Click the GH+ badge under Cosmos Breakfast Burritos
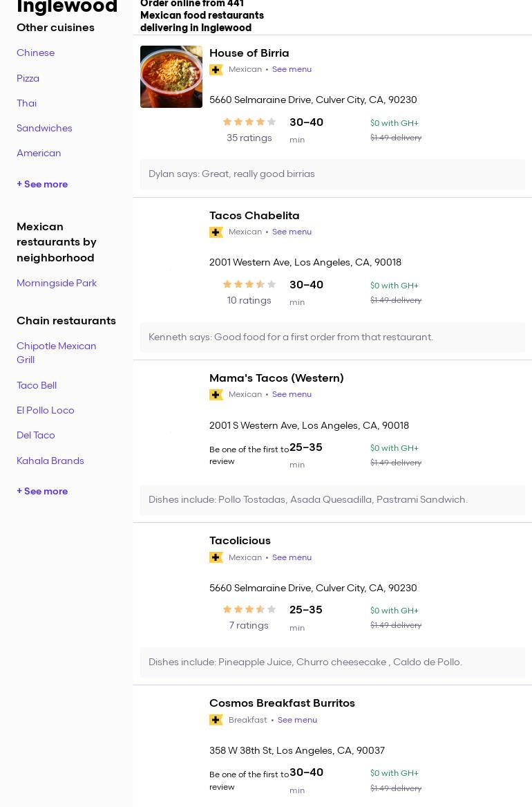 (216, 720)
